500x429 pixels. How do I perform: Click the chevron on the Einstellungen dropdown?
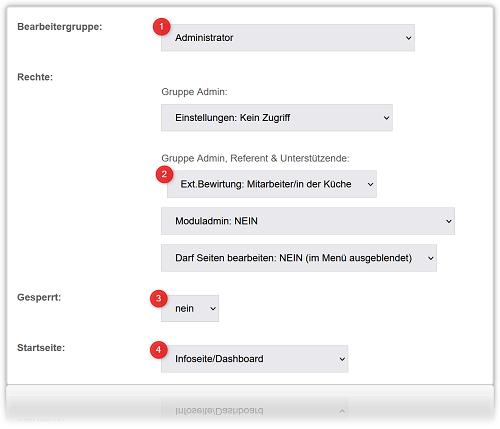tap(386, 118)
